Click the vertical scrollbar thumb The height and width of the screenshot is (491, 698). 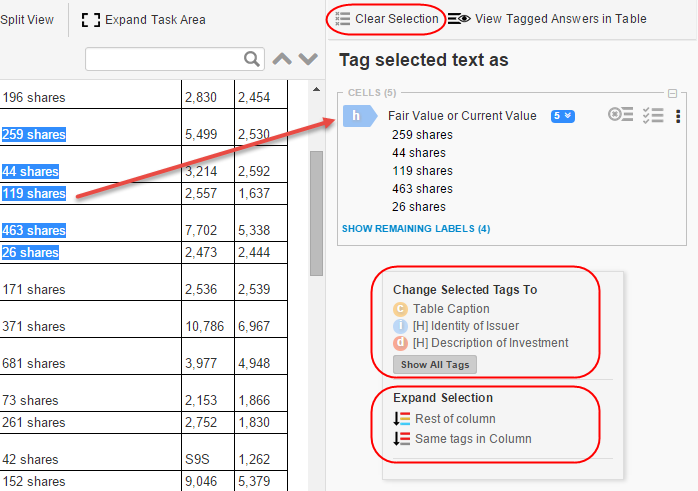(x=316, y=214)
